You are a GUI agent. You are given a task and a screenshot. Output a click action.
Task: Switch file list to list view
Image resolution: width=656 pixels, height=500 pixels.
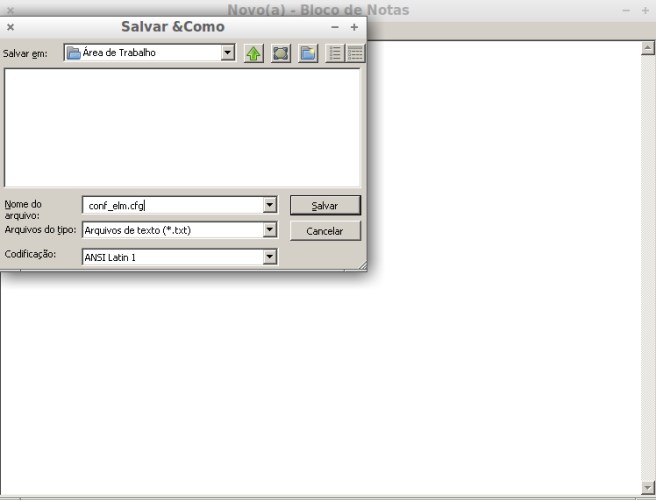[x=336, y=53]
